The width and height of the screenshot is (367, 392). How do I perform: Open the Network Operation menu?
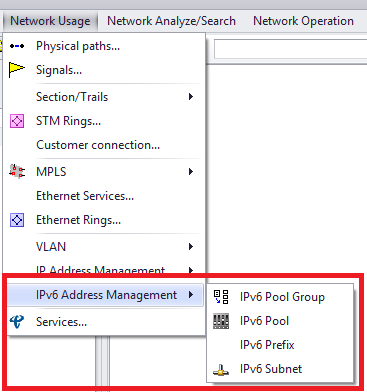(x=303, y=21)
